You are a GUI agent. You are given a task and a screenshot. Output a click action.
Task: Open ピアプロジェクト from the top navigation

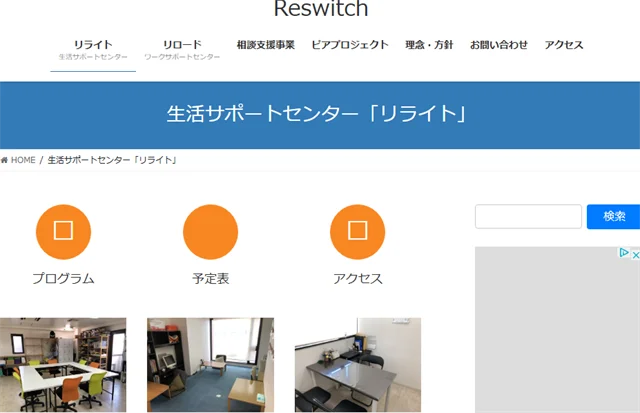point(349,45)
